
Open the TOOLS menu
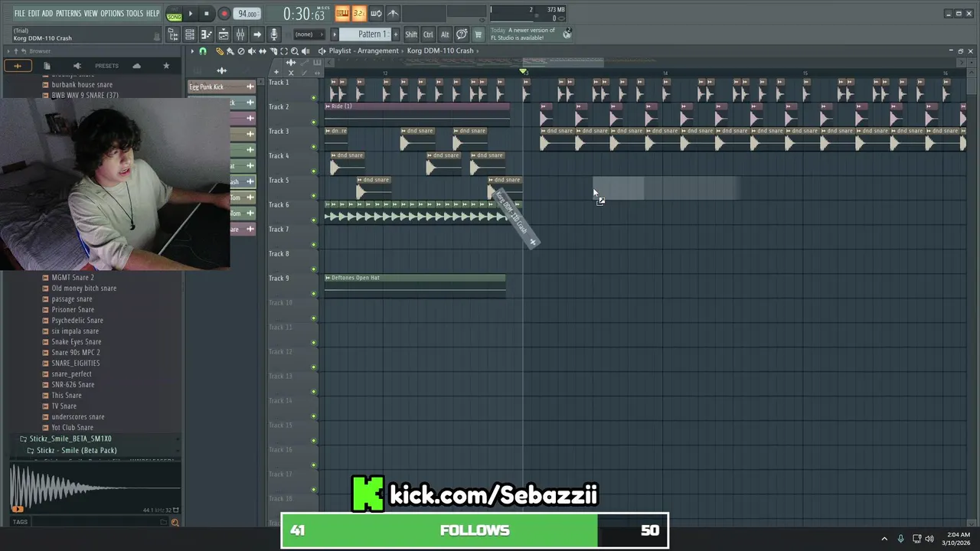tap(135, 14)
